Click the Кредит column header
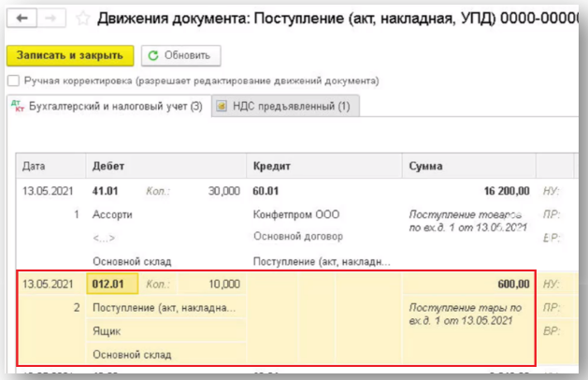Viewport: 588px width, 380px height. [272, 166]
